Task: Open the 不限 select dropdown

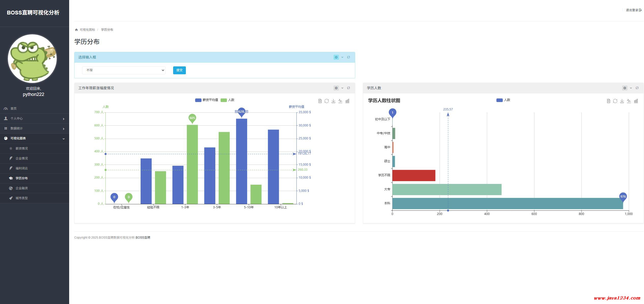Action: [x=124, y=70]
